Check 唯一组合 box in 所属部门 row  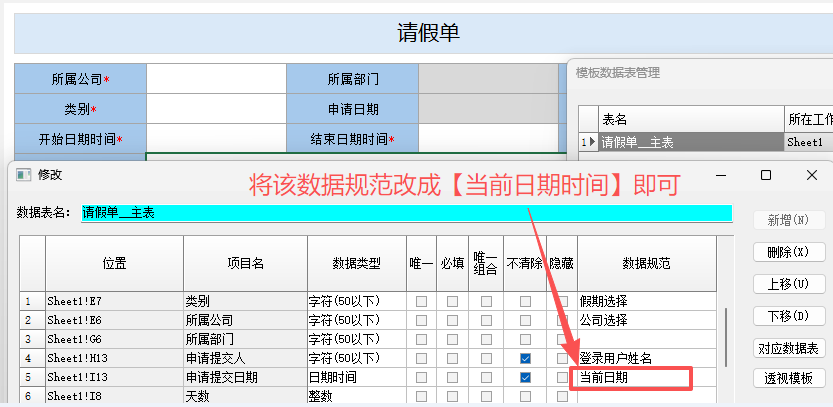click(x=486, y=339)
